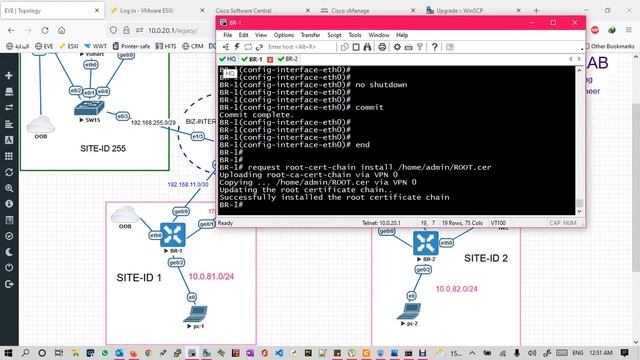Click EVE sidebar Nodes icon
The width and height of the screenshot is (640, 360).
tap(9, 92)
